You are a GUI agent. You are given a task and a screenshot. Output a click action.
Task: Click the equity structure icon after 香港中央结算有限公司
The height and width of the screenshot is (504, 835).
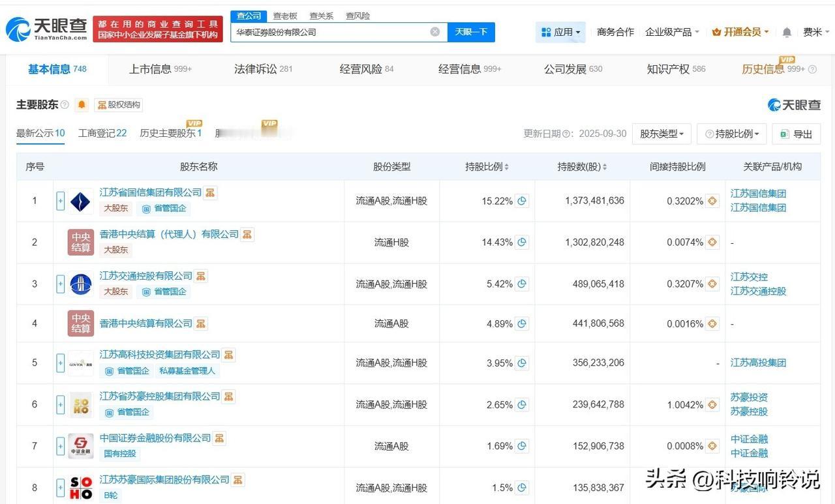tap(201, 323)
